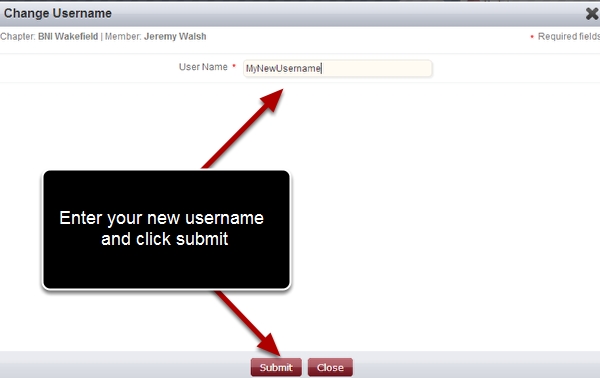This screenshot has height=378, width=600.
Task: Click the Submit button
Action: point(276,367)
